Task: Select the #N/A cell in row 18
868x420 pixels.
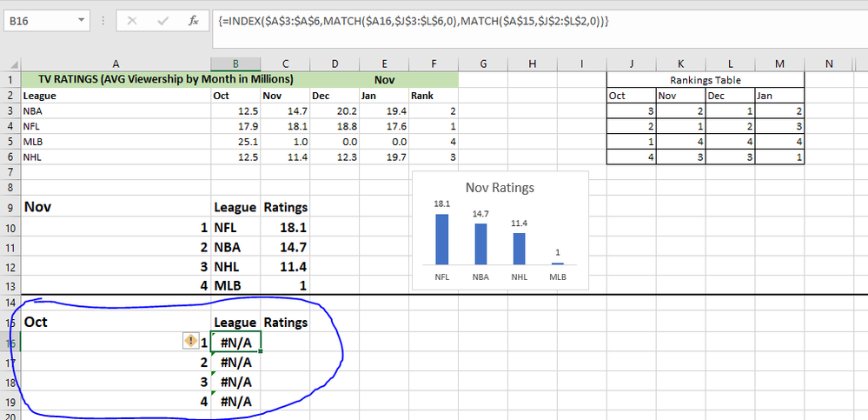Action: point(235,382)
